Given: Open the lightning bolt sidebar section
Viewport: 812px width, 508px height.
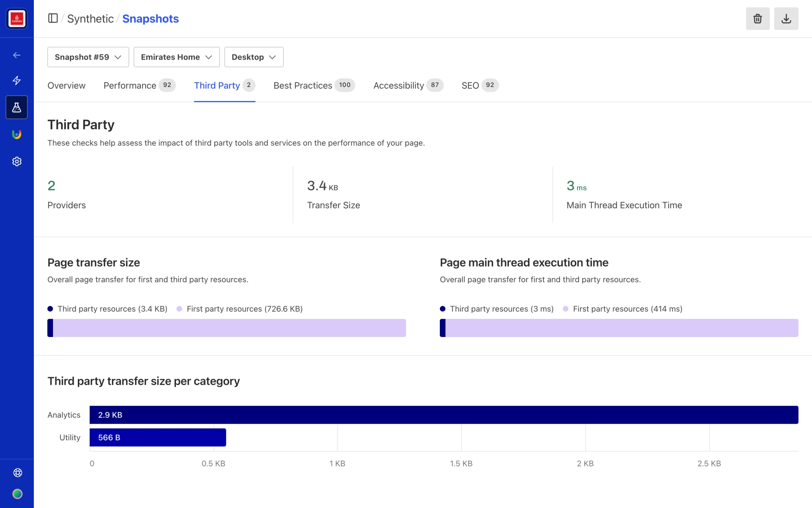Looking at the screenshot, I should (x=17, y=80).
